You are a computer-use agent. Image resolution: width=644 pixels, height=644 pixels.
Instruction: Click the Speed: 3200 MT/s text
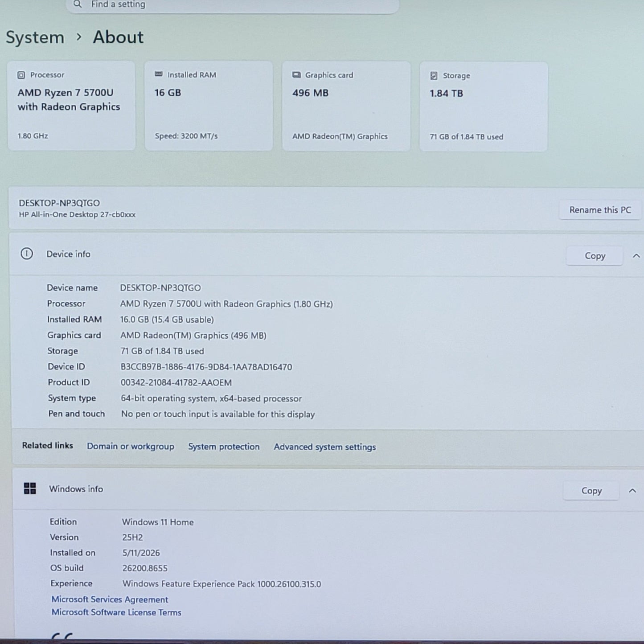[186, 136]
